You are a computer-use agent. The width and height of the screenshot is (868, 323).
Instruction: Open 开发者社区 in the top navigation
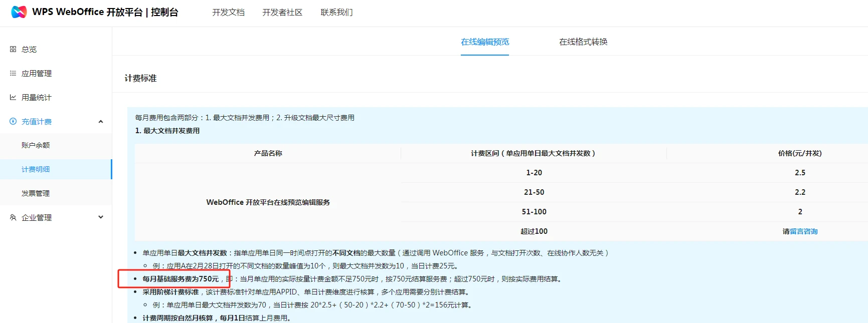point(282,12)
